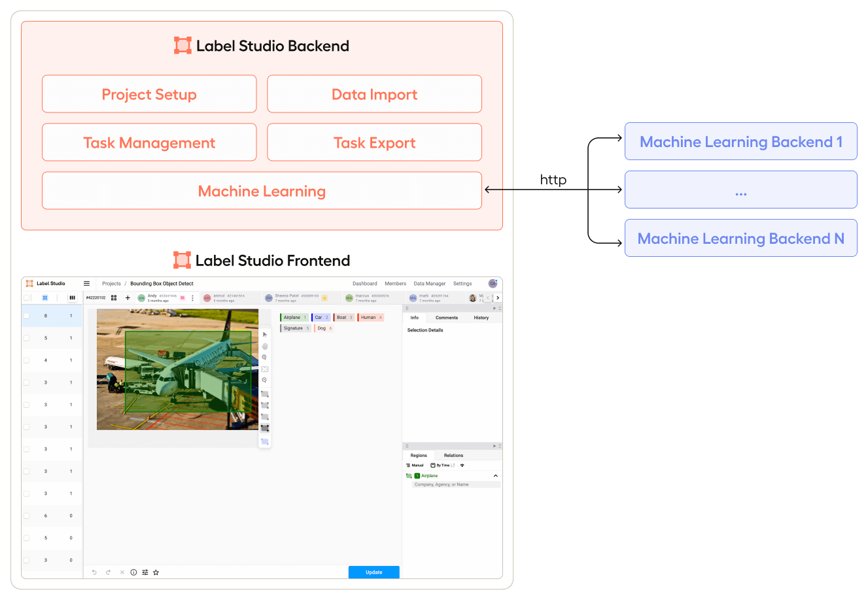Open the Relations tab

[x=453, y=455]
